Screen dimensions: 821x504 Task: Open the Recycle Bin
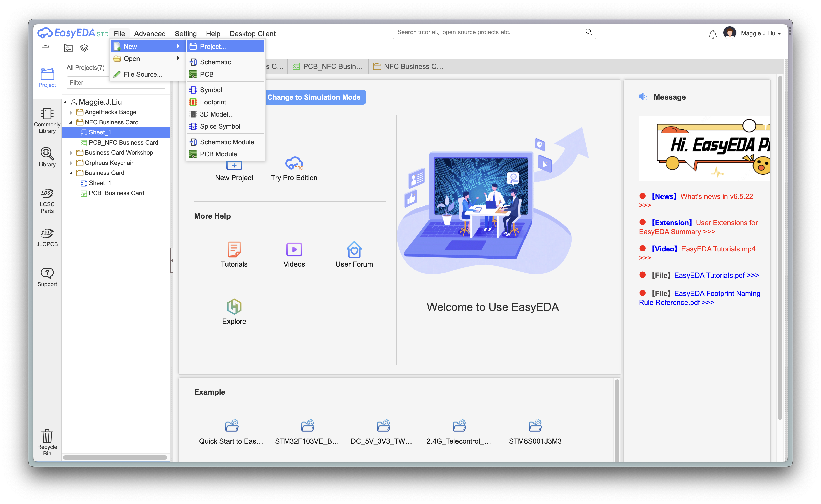coord(47,442)
